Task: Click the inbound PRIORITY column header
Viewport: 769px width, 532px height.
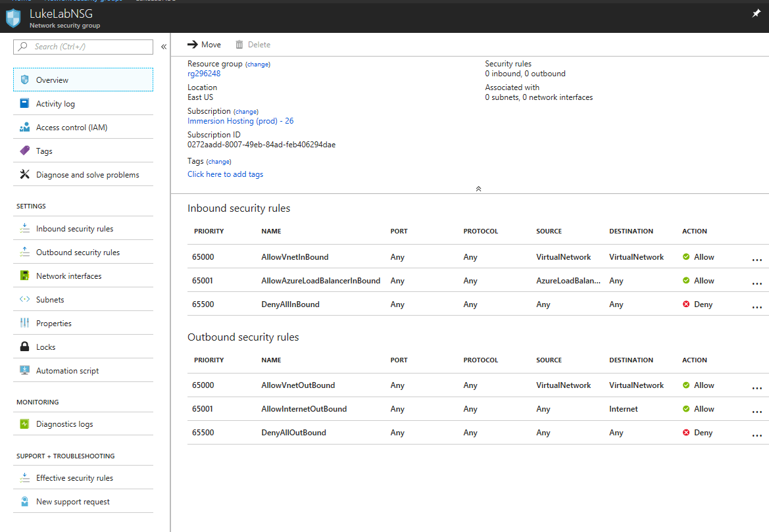Action: (x=209, y=231)
